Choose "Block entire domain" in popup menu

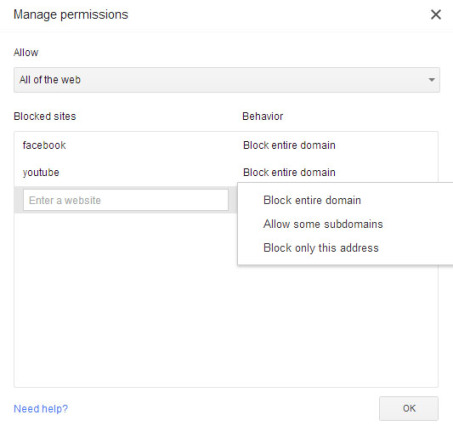[x=312, y=200]
